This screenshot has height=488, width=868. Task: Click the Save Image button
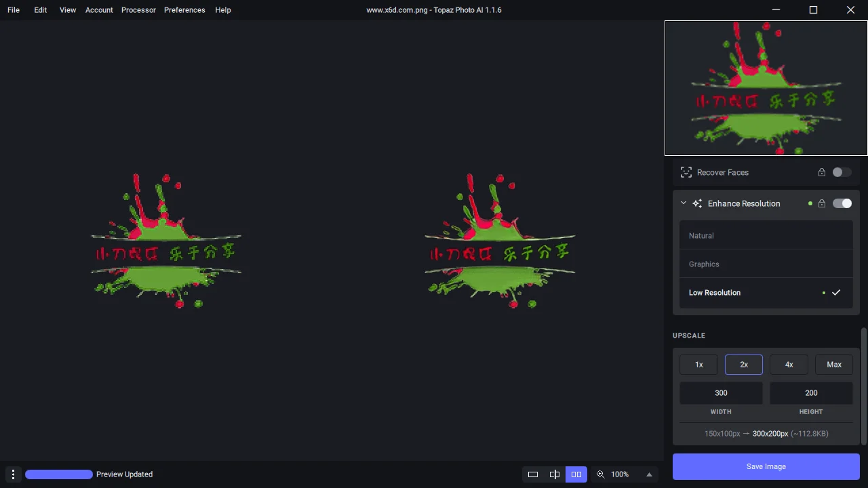[766, 466]
